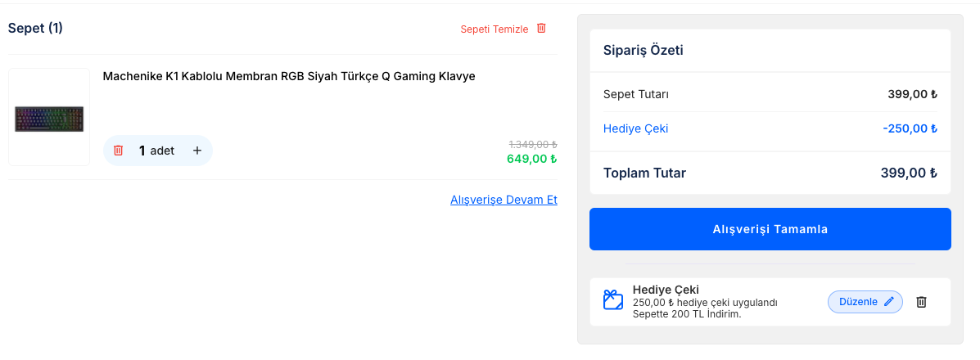The image size is (980, 360).
Task: Click the Düzenle label to edit the gift card
Action: [858, 302]
